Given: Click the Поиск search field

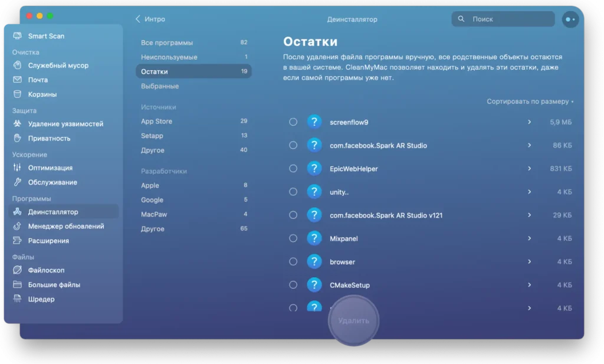Looking at the screenshot, I should pos(507,19).
